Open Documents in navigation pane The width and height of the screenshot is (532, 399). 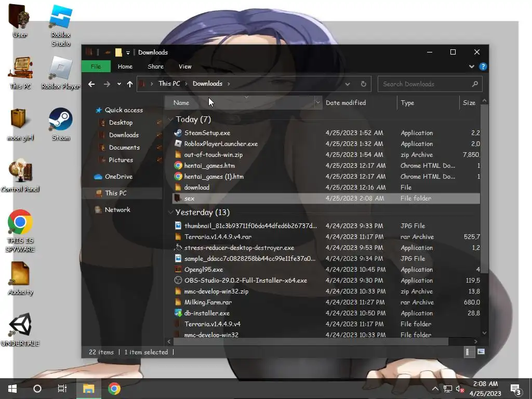tap(124, 148)
